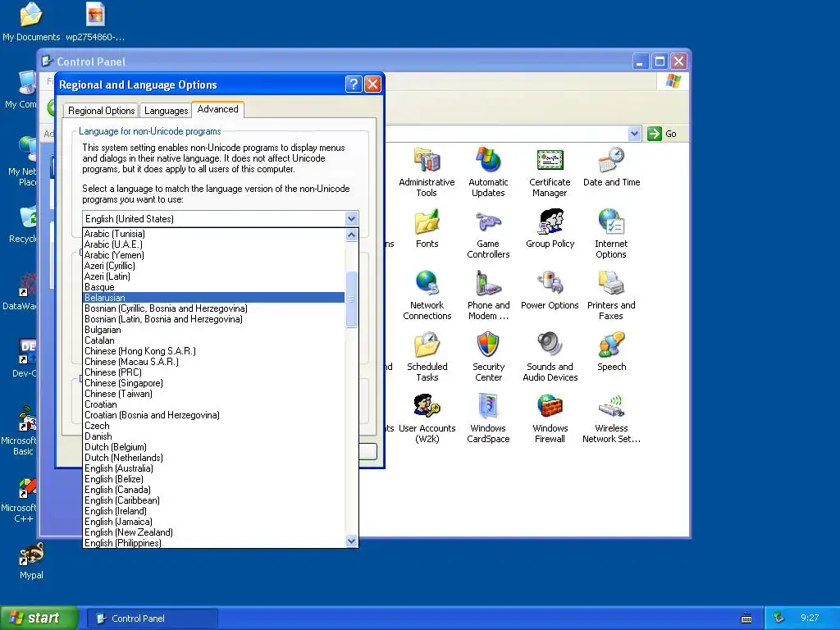Choose Bosnian (Cyrillic, Bosnia and Herzegovina)

click(x=214, y=308)
